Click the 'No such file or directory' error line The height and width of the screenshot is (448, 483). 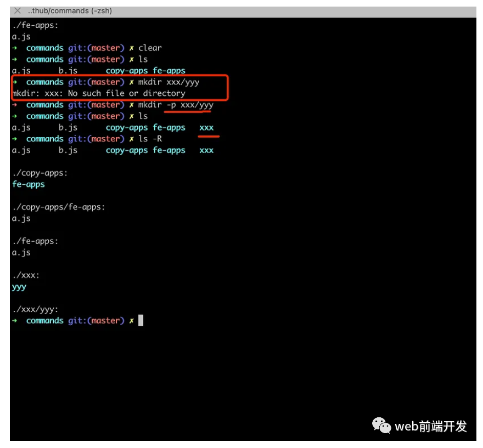click(x=99, y=93)
